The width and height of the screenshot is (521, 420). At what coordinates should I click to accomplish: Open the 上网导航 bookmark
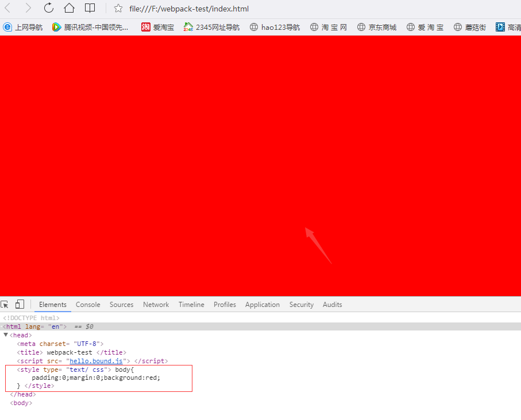point(22,27)
